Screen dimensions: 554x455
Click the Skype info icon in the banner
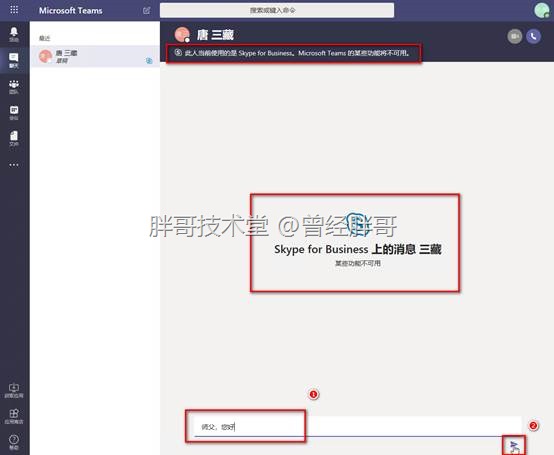178,53
